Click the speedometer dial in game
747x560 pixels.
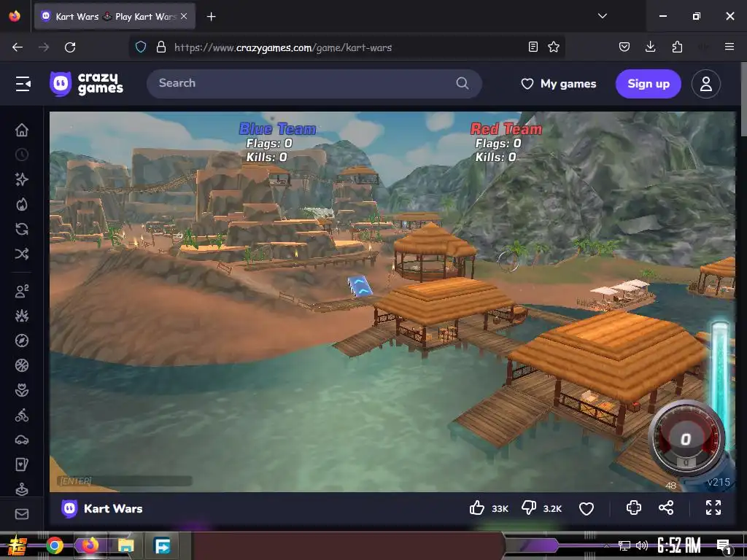(x=686, y=439)
